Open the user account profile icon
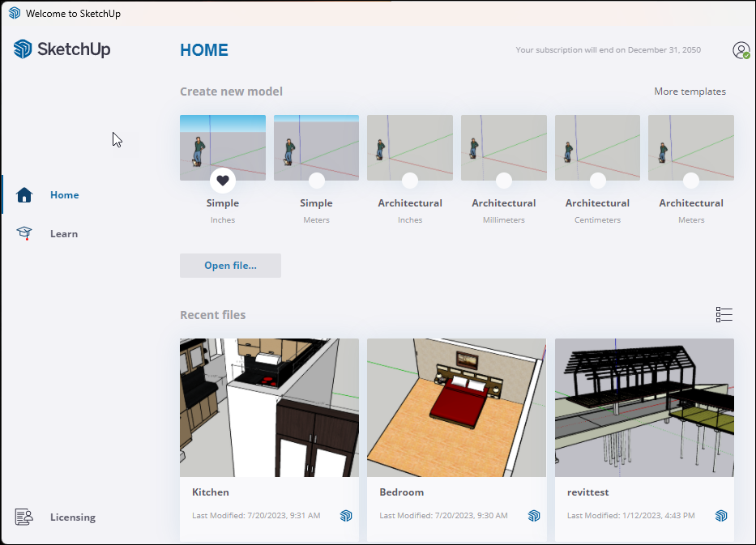756x545 pixels. tap(741, 50)
